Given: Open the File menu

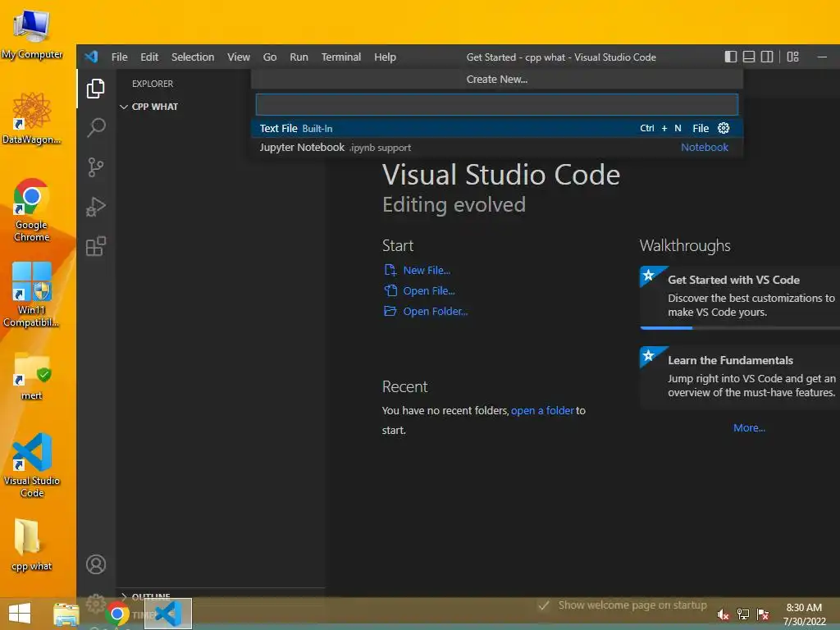Looking at the screenshot, I should tap(120, 57).
